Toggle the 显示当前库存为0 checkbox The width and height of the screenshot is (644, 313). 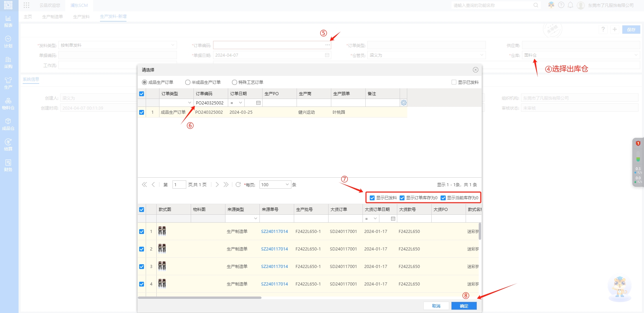pyautogui.click(x=443, y=198)
